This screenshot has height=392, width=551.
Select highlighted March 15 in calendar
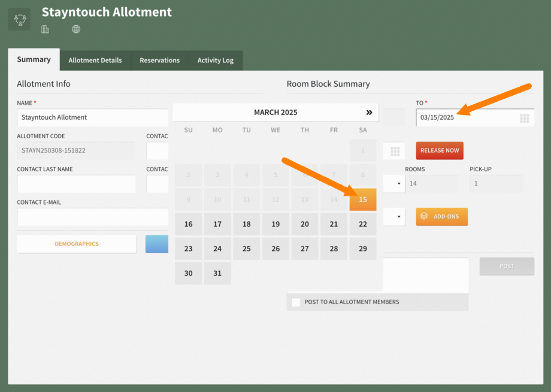[x=363, y=199]
